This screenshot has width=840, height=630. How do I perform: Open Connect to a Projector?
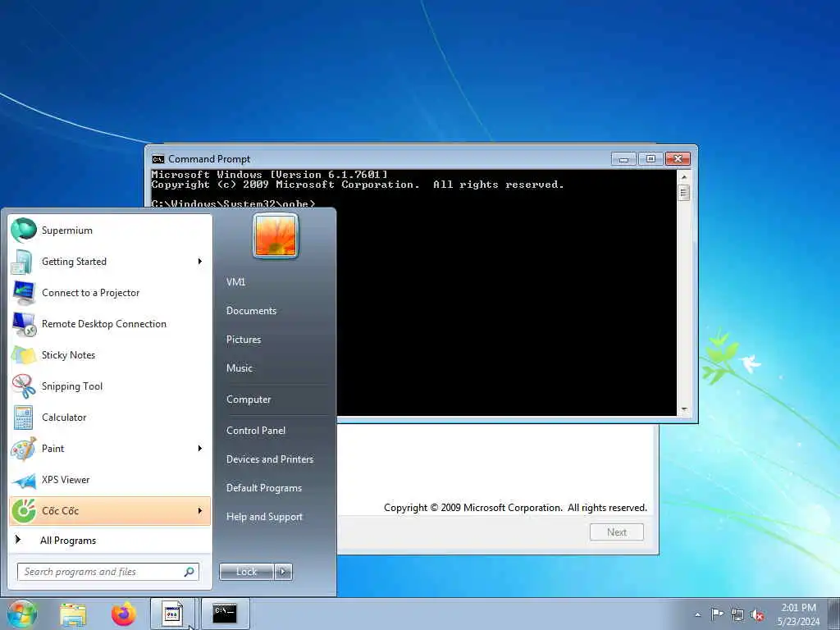110,293
